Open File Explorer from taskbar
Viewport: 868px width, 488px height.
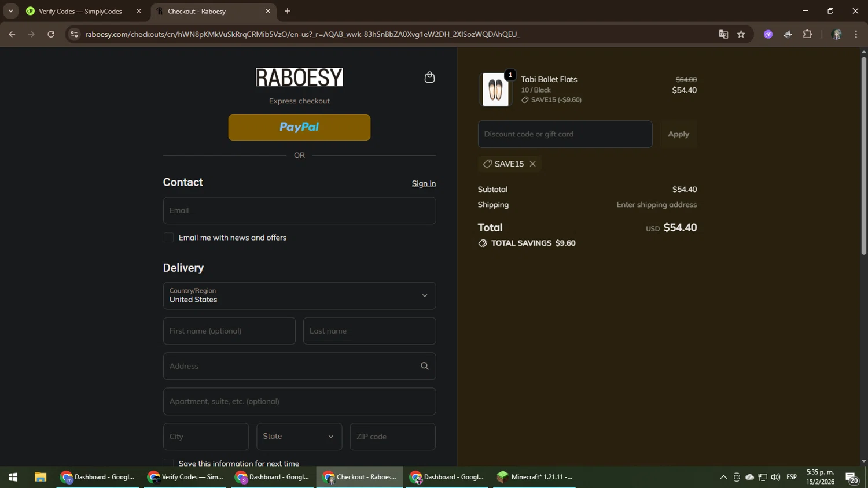tap(40, 477)
